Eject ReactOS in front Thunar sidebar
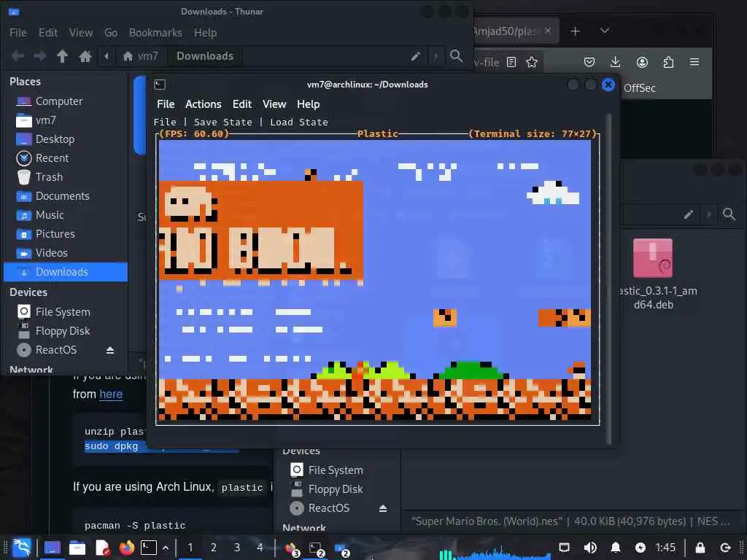This screenshot has height=560, width=747. pos(110,350)
